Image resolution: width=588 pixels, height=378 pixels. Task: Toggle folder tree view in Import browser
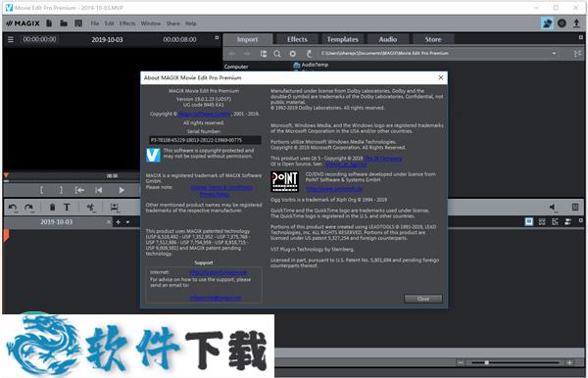264,54
